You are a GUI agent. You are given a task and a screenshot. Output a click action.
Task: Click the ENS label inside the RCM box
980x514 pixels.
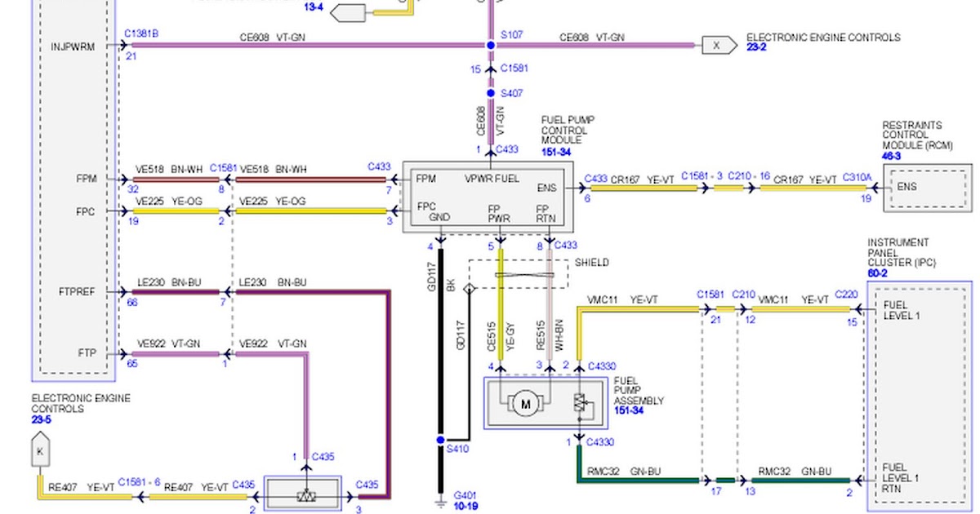tap(906, 187)
